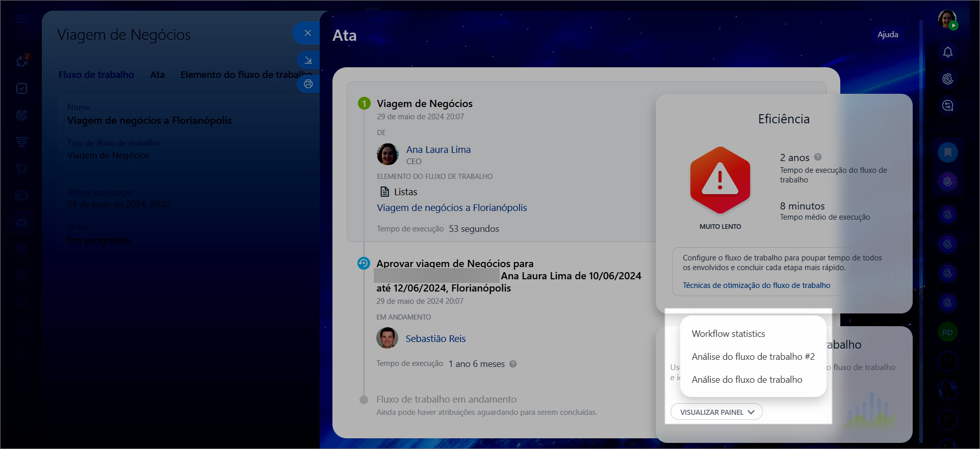The image size is (980, 449).
Task: Click Sebastião Reis avatar photo
Action: (387, 338)
